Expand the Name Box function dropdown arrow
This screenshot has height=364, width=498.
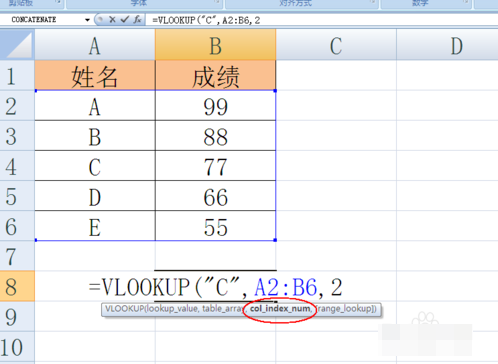[87, 20]
